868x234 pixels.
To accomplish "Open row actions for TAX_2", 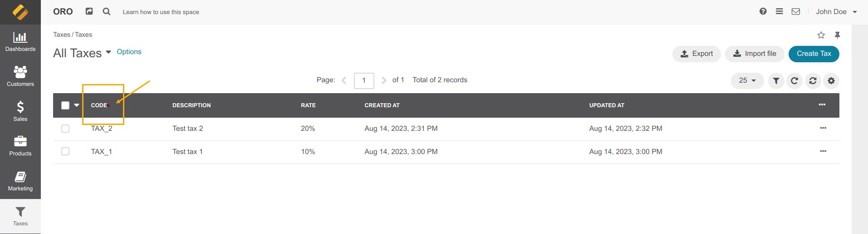I will pyautogui.click(x=823, y=128).
